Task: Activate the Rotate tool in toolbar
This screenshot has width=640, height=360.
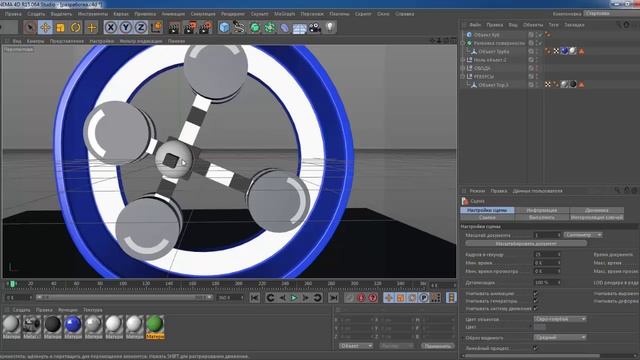Action: pyautogui.click(x=76, y=27)
